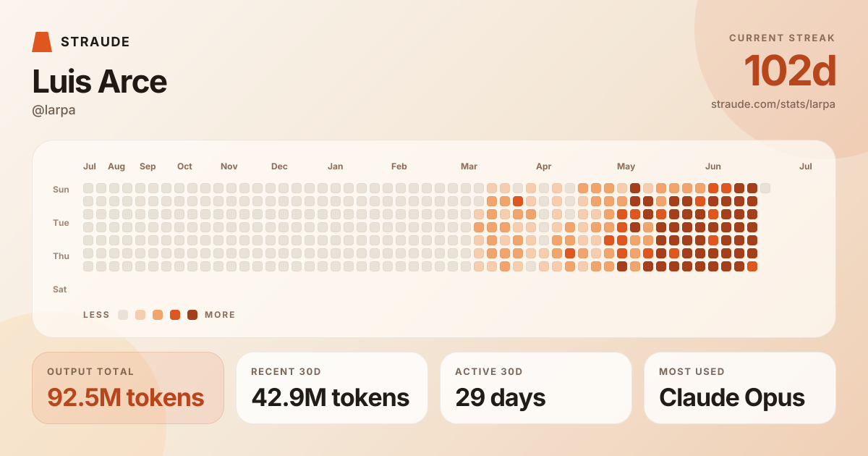Viewport: 868px width, 456px height.
Task: Click the Jun month label above grid
Action: 713,166
